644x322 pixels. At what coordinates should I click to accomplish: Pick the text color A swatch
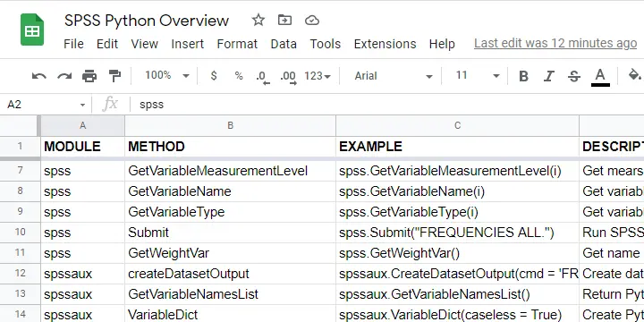(x=600, y=77)
